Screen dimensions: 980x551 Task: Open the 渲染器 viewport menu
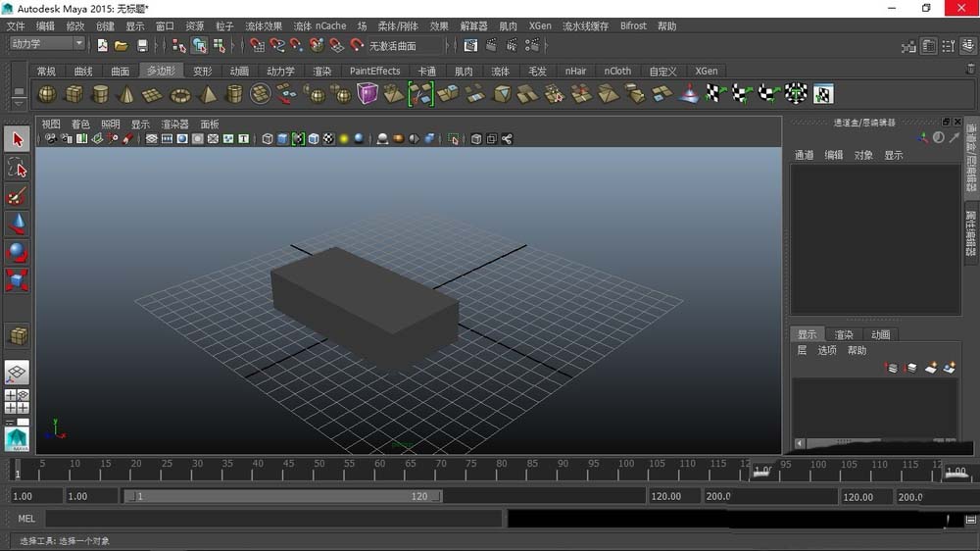[x=174, y=124]
